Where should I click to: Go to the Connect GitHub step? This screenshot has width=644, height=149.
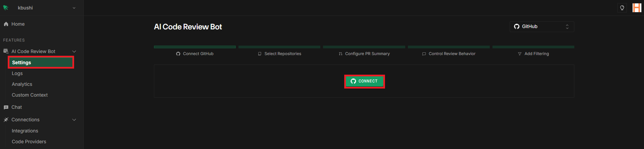195,54
